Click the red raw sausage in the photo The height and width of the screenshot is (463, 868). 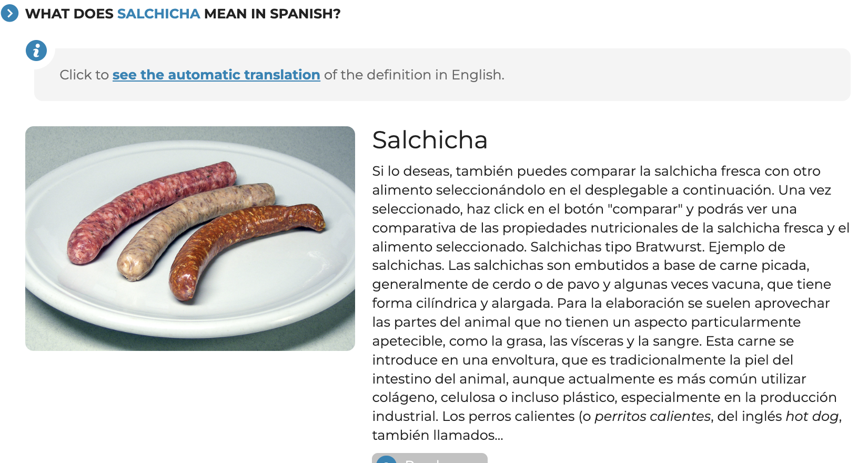tap(153, 210)
